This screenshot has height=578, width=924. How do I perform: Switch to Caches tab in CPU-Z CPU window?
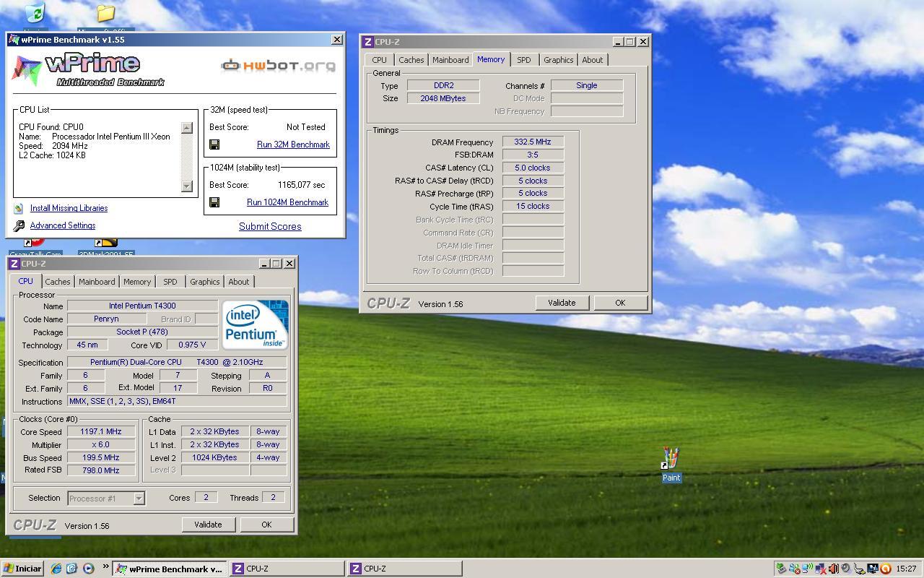click(58, 282)
